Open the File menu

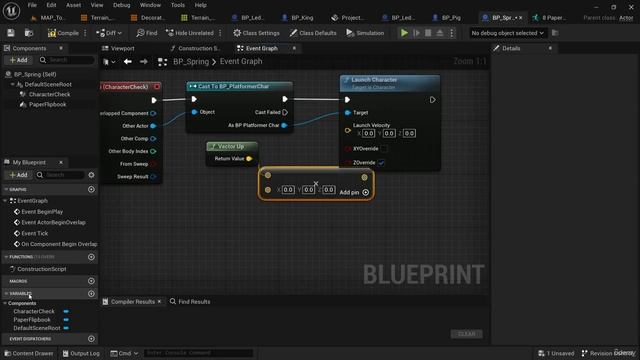32,5
